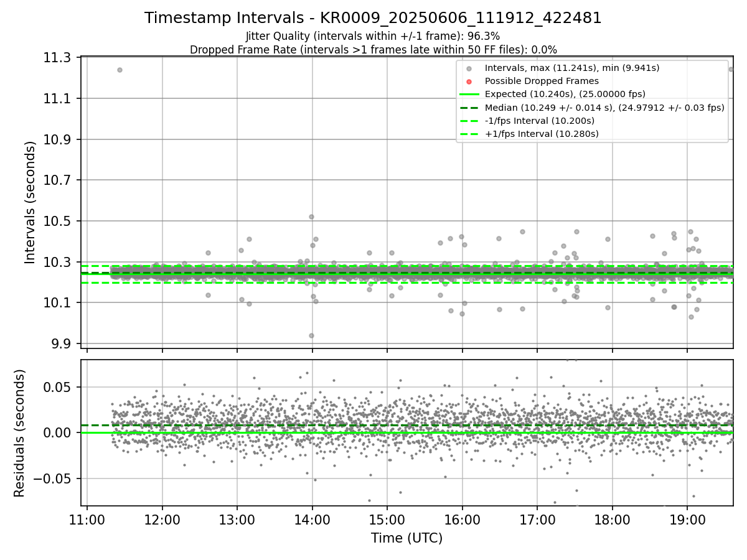Click the 'Residuals (seconds)' y-axis label
Viewport: 747px width, 560px height.
(20, 433)
